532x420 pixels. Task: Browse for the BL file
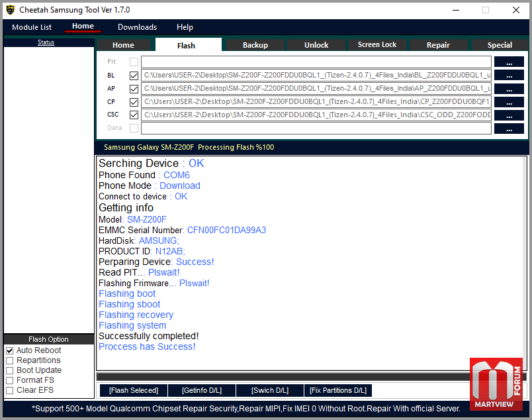click(508, 76)
